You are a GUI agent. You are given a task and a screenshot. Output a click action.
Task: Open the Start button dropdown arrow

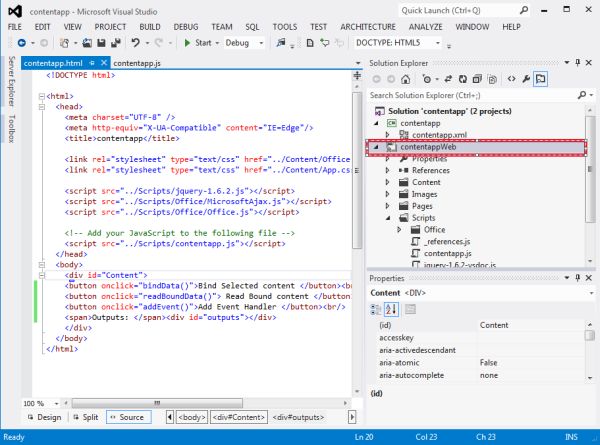217,43
